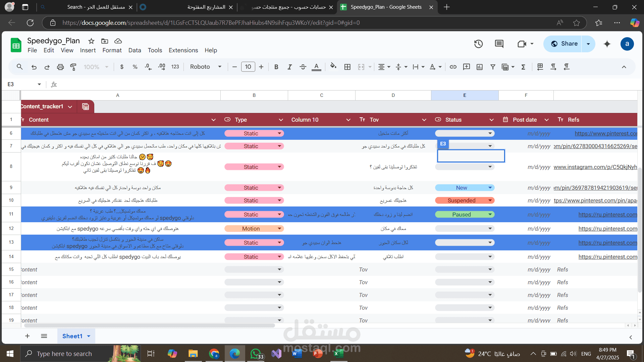Open the functions sigma menu
The width and height of the screenshot is (644, 362).
click(523, 67)
